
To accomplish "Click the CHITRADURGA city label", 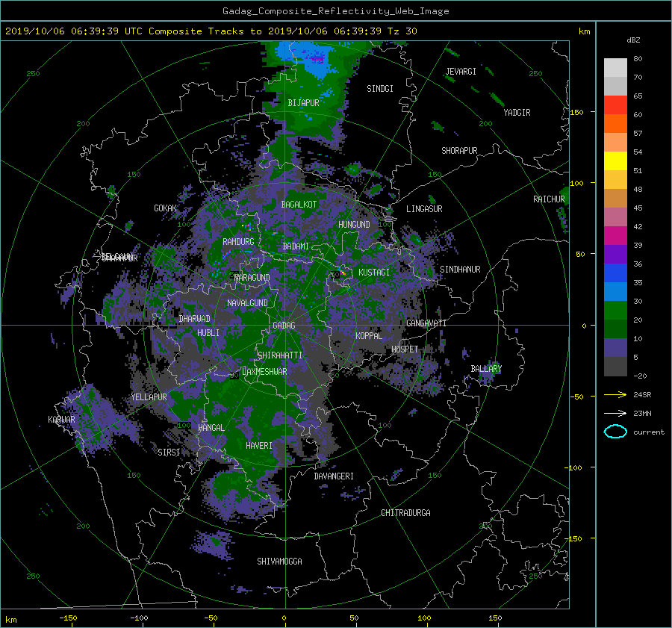I will coord(405,513).
